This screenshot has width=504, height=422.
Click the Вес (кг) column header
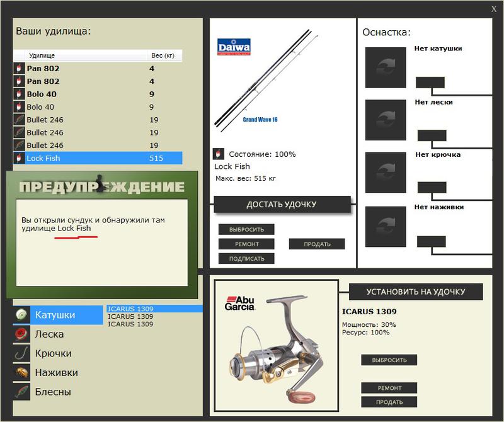[163, 55]
